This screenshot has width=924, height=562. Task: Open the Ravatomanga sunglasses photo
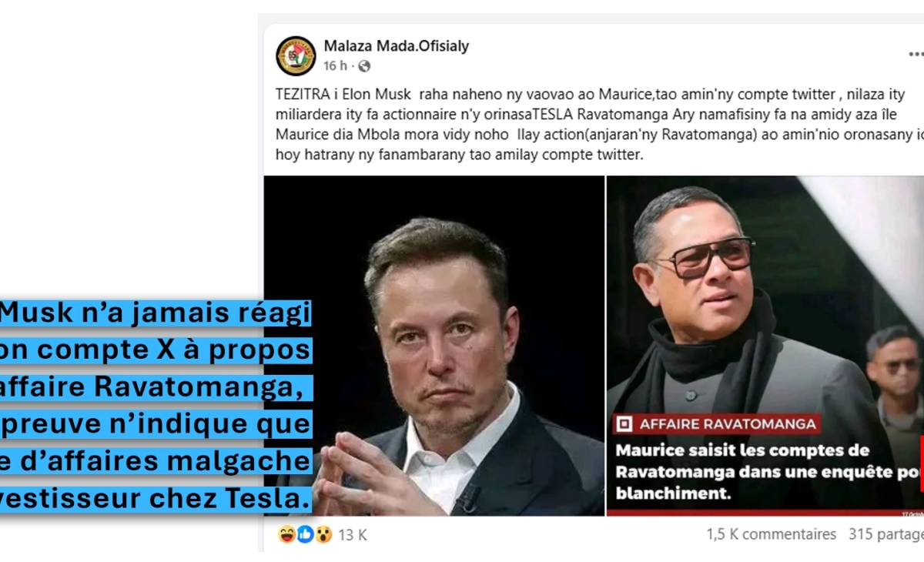[765, 346]
